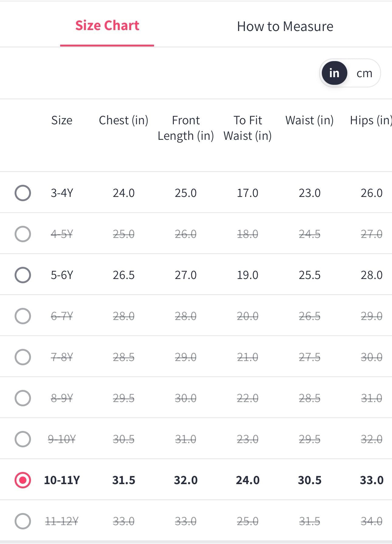Select the 3-4Y size radio button
This screenshot has width=392, height=544.
point(23,193)
